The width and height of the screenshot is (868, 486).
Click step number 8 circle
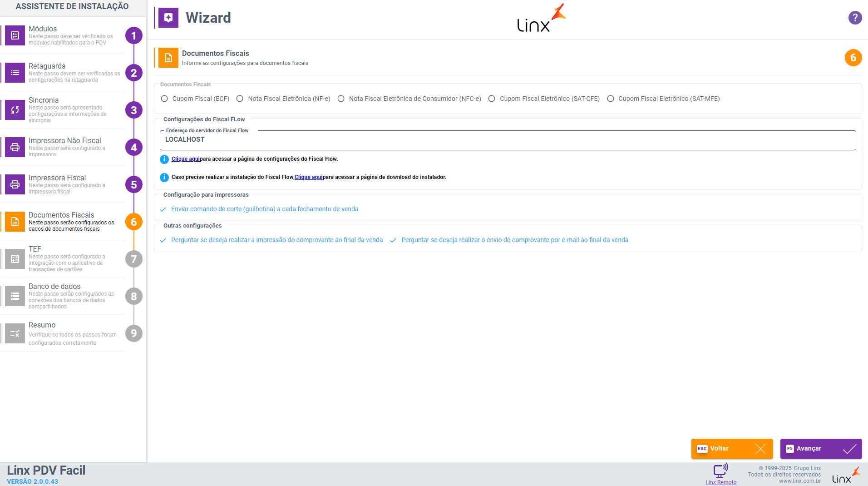click(134, 296)
